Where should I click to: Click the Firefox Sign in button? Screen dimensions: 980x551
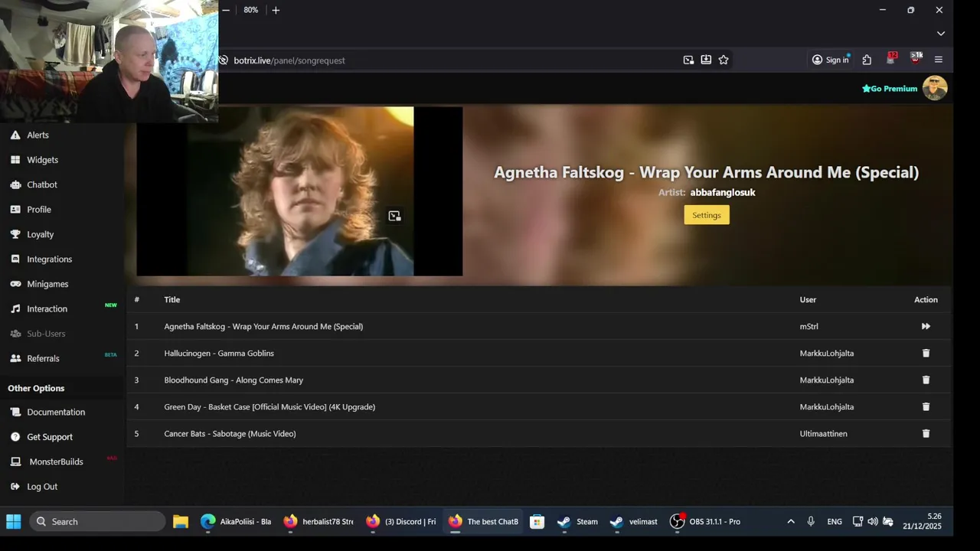(x=830, y=60)
